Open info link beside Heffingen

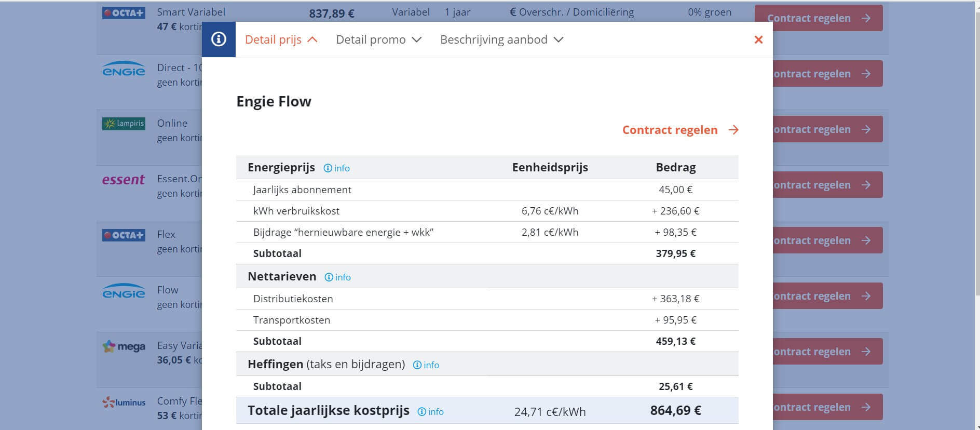(426, 365)
